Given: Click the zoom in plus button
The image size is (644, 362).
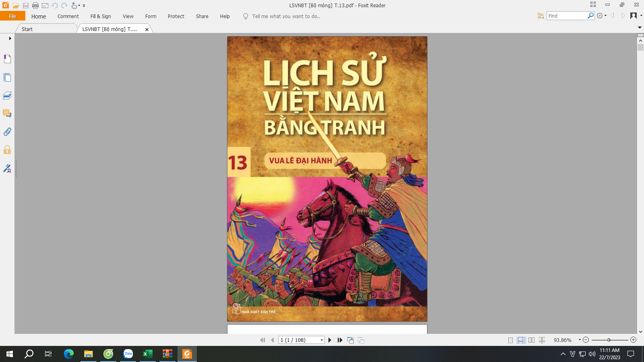Looking at the screenshot, I should tap(634, 340).
